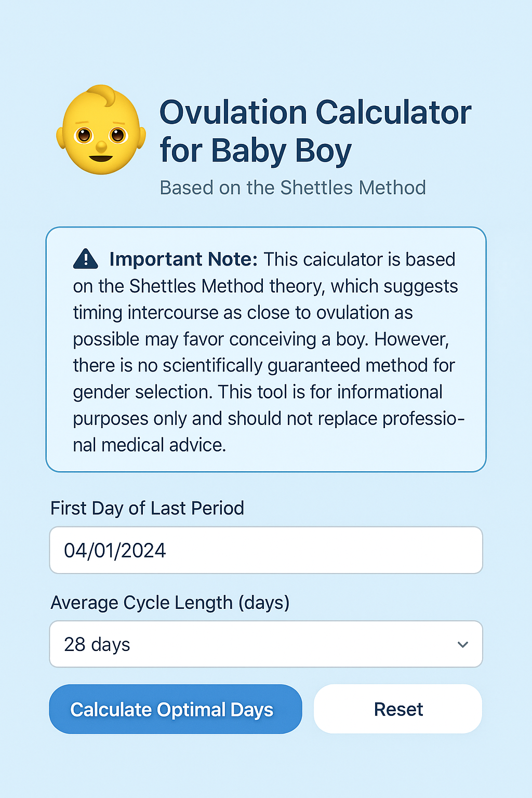Open the "28 days" cycle length selector
The height and width of the screenshot is (798, 532).
265,644
